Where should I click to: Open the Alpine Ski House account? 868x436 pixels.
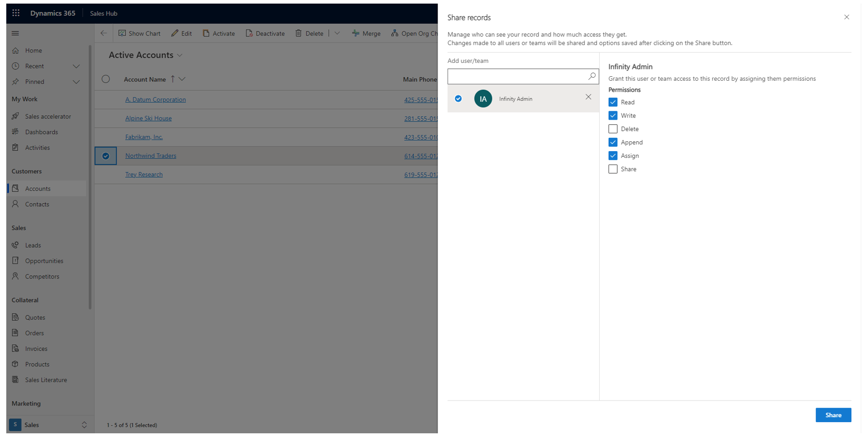pos(148,118)
